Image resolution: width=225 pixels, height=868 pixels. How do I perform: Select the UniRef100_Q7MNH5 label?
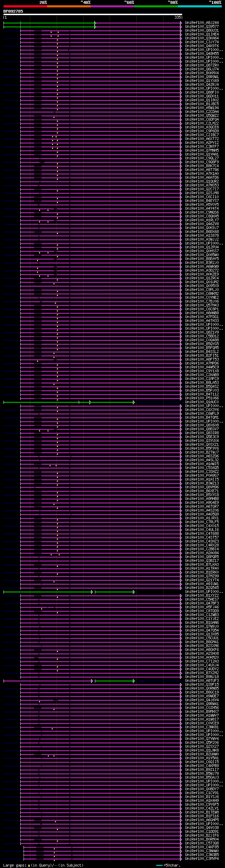pyautogui.click(x=202, y=151)
